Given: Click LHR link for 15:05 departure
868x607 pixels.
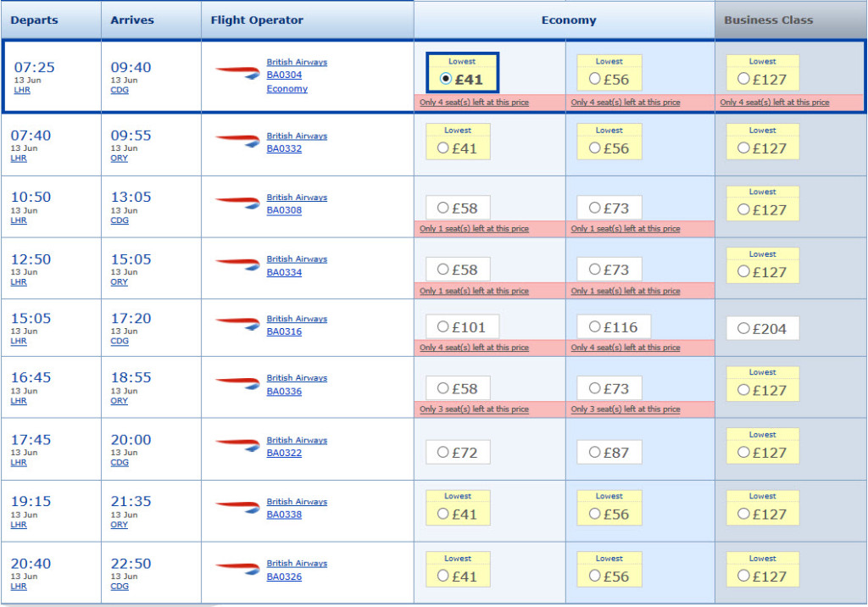Looking at the screenshot, I should click(x=19, y=341).
